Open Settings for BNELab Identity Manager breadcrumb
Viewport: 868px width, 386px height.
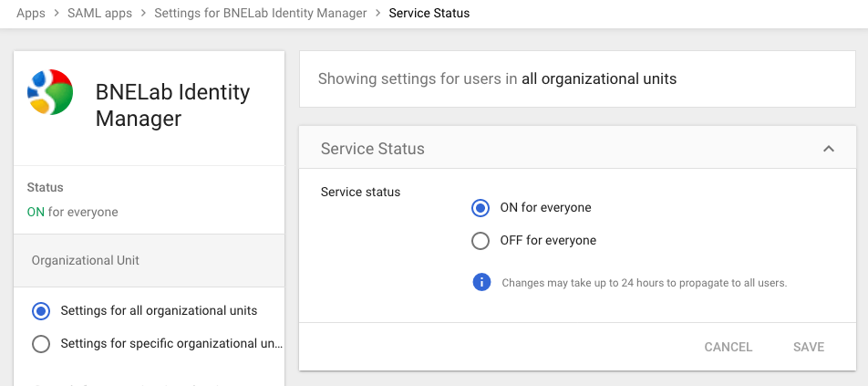coord(260,14)
